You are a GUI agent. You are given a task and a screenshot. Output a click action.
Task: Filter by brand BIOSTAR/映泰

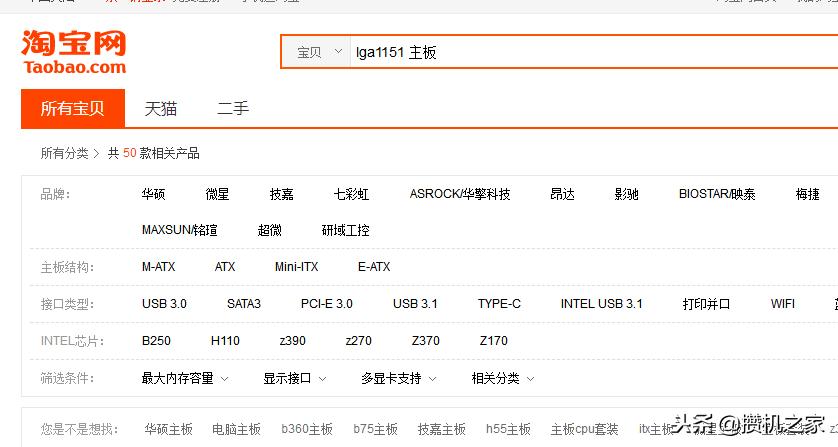tap(717, 194)
